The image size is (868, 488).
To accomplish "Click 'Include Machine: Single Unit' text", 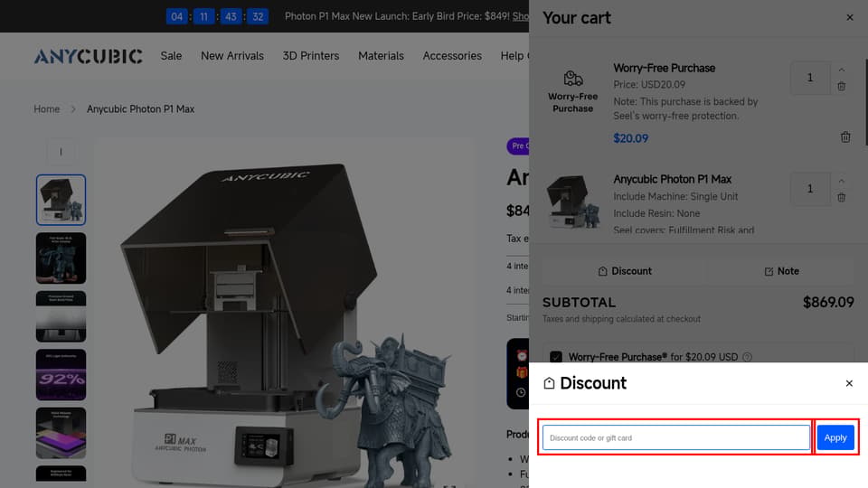I will click(675, 196).
